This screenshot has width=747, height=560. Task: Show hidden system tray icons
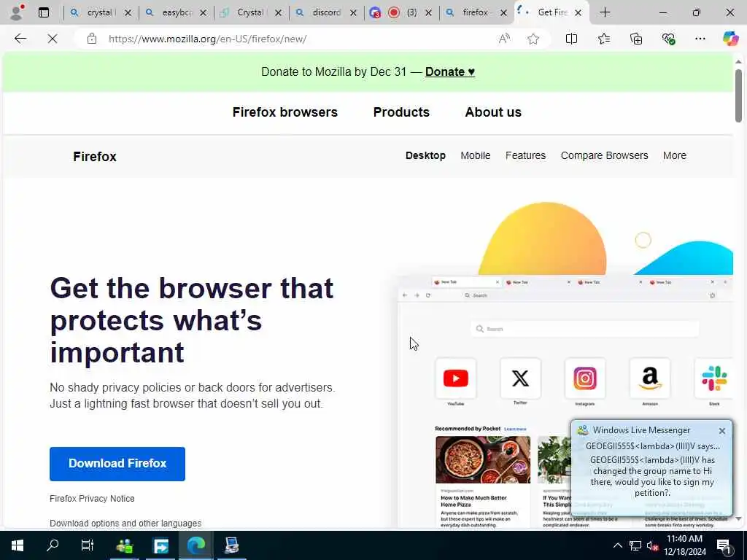click(617, 545)
